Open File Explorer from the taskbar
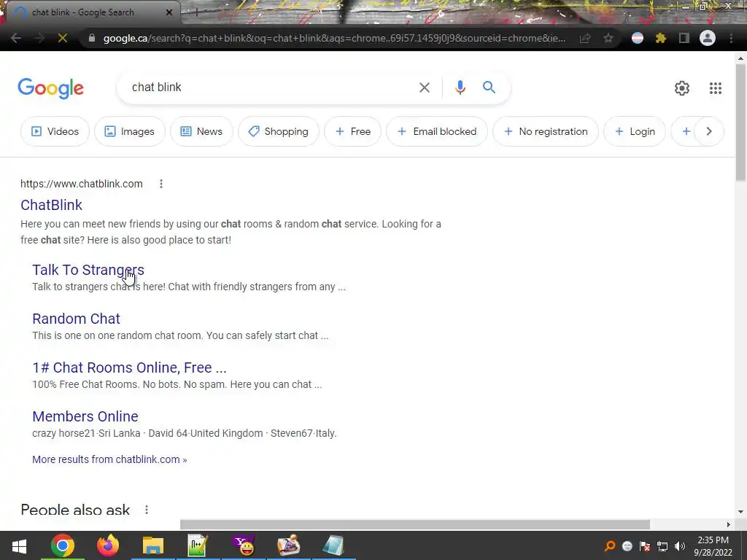The height and width of the screenshot is (560, 747). click(153, 545)
